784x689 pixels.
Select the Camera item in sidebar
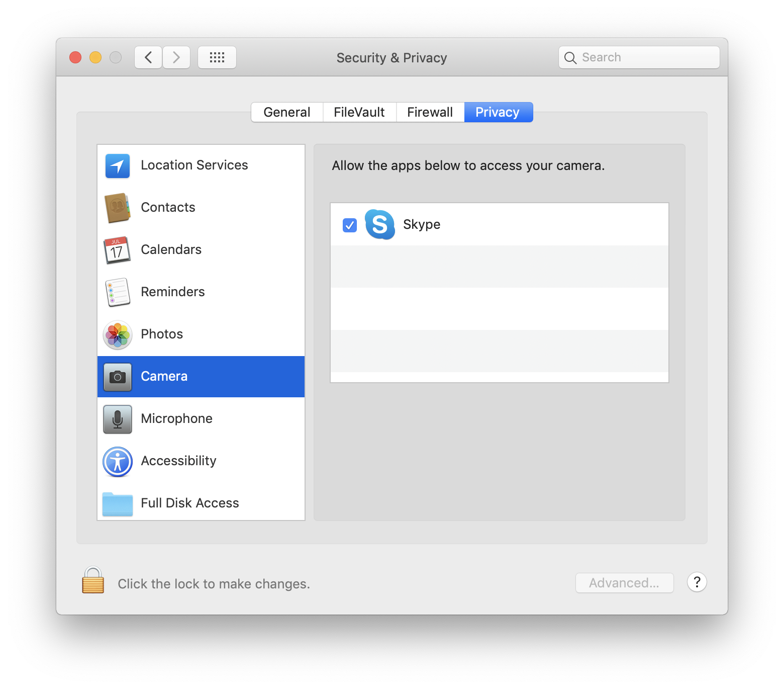pyautogui.click(x=201, y=377)
